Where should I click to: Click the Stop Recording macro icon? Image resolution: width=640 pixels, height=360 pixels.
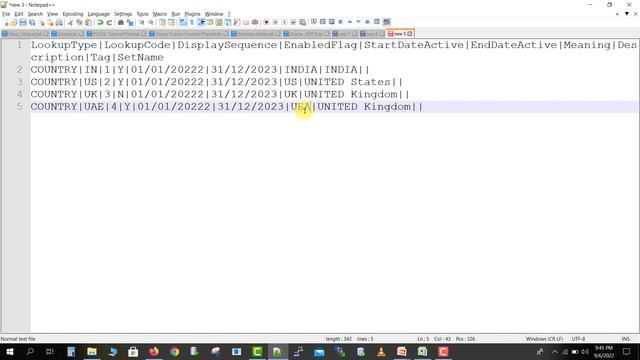(276, 22)
